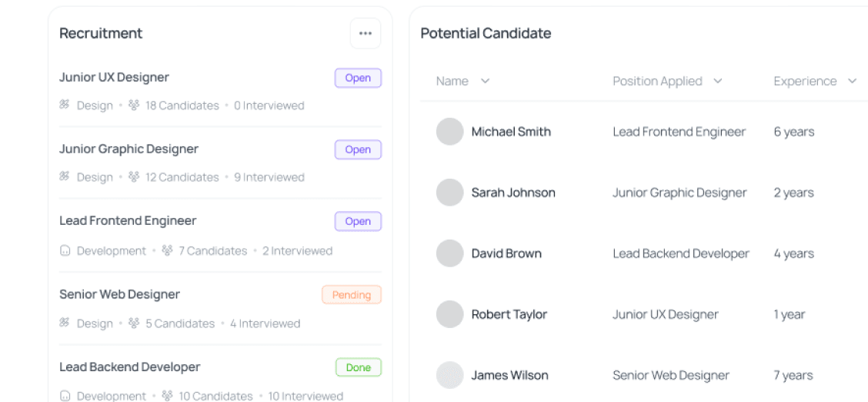
Task: Open the Recruitment three-dot options menu
Action: coord(366,33)
